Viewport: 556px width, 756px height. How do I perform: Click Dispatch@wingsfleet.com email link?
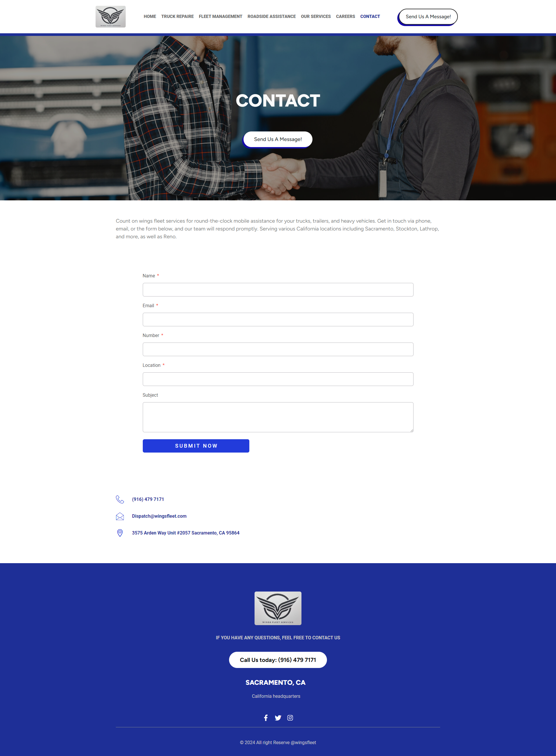tap(159, 516)
